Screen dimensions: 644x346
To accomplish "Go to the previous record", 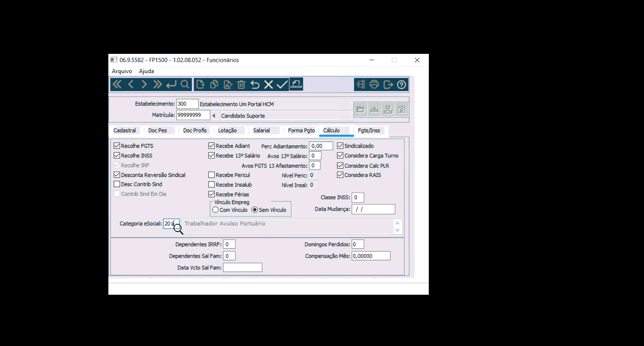I will click(x=131, y=85).
